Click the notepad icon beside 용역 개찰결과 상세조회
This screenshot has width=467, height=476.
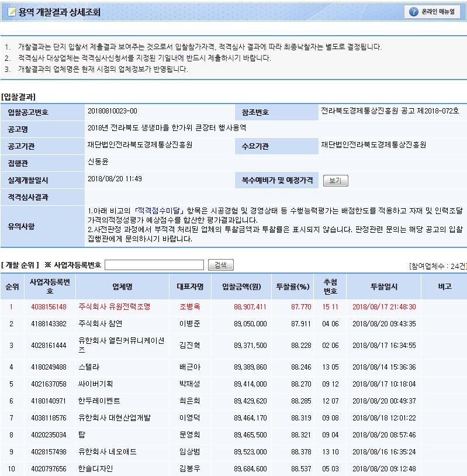tap(11, 12)
